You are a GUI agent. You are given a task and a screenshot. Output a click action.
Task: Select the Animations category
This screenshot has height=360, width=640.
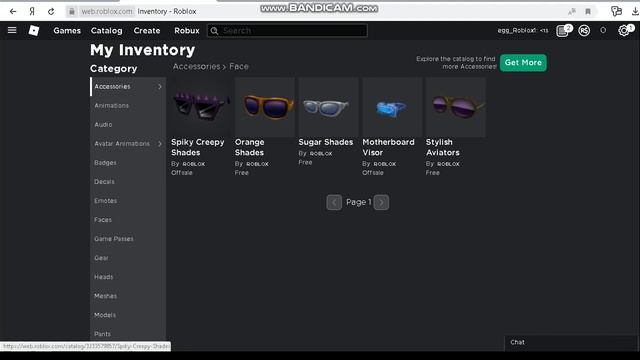point(111,106)
